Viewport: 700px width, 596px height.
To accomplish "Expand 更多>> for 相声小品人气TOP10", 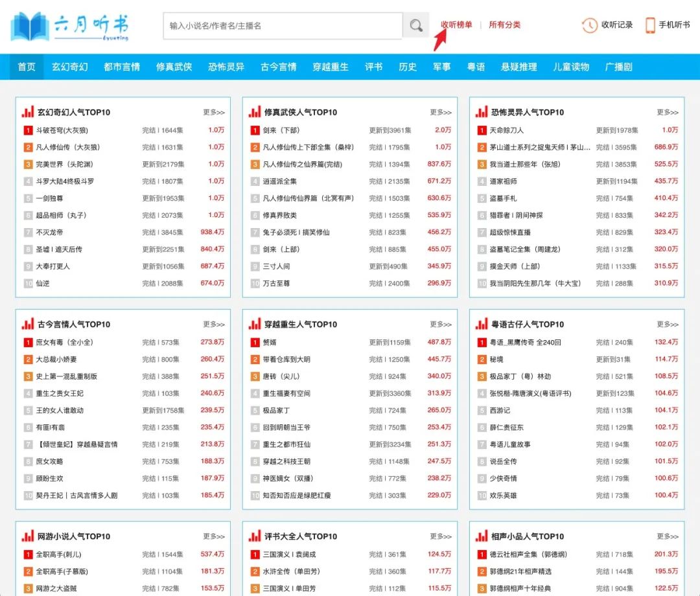I will pyautogui.click(x=668, y=536).
